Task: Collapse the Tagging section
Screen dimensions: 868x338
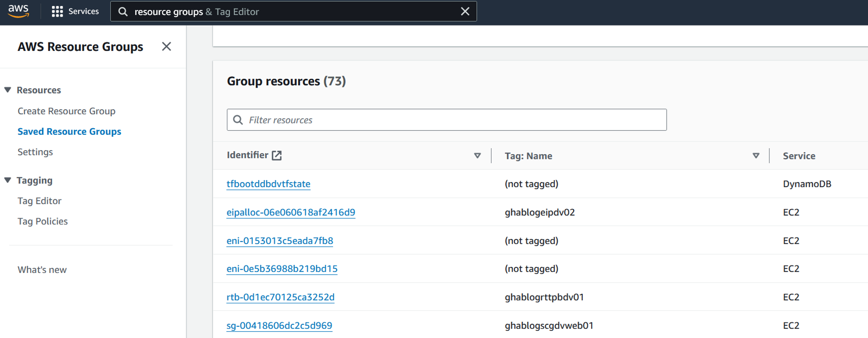Action: pos(8,180)
